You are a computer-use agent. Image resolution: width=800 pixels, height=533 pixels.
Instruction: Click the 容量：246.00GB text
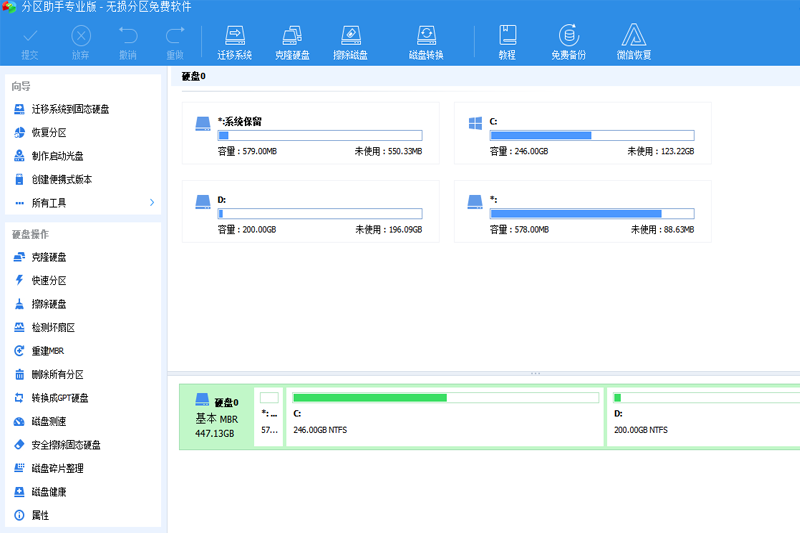(519, 151)
